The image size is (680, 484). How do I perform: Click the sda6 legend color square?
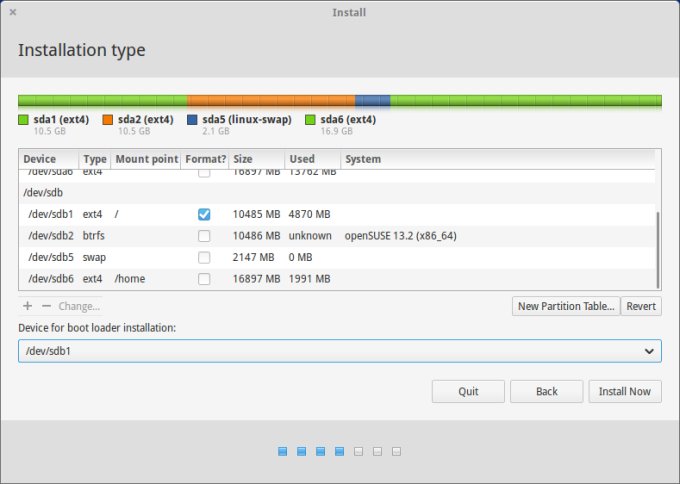pos(310,120)
